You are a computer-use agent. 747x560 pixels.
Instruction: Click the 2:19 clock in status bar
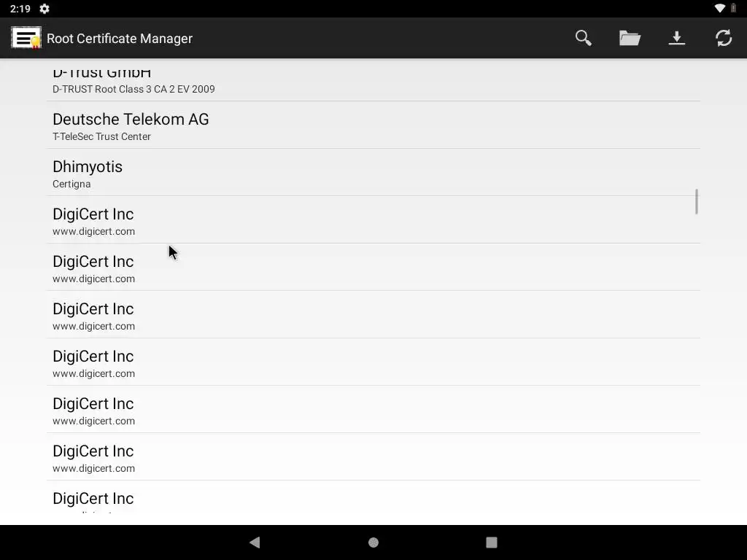pyautogui.click(x=20, y=9)
